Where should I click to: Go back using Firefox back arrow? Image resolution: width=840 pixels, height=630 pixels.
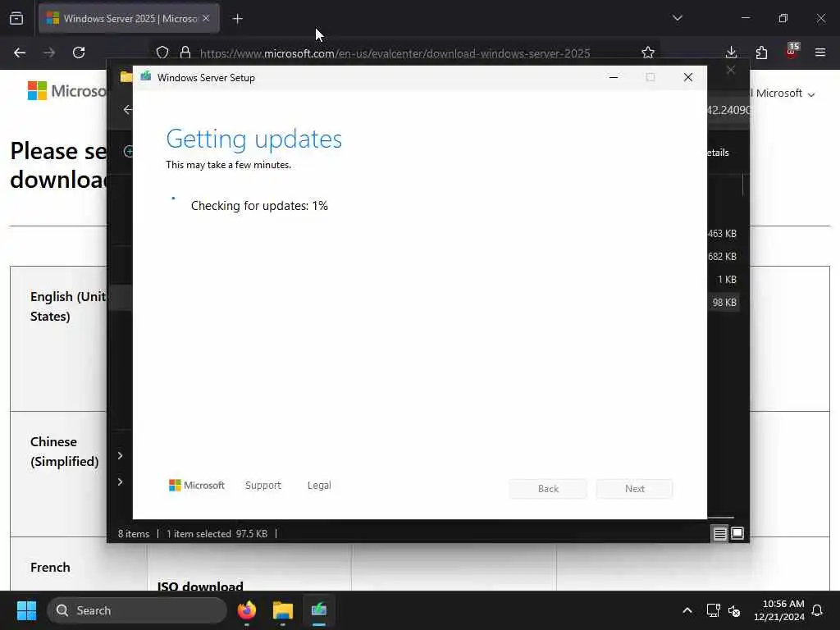(x=20, y=52)
